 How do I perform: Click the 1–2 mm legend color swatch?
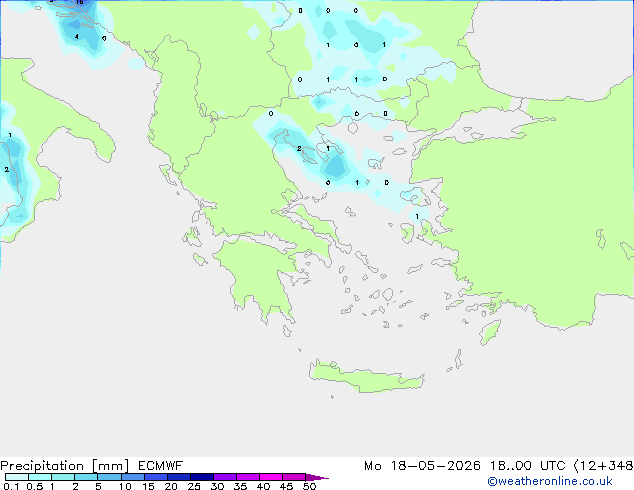63,477
